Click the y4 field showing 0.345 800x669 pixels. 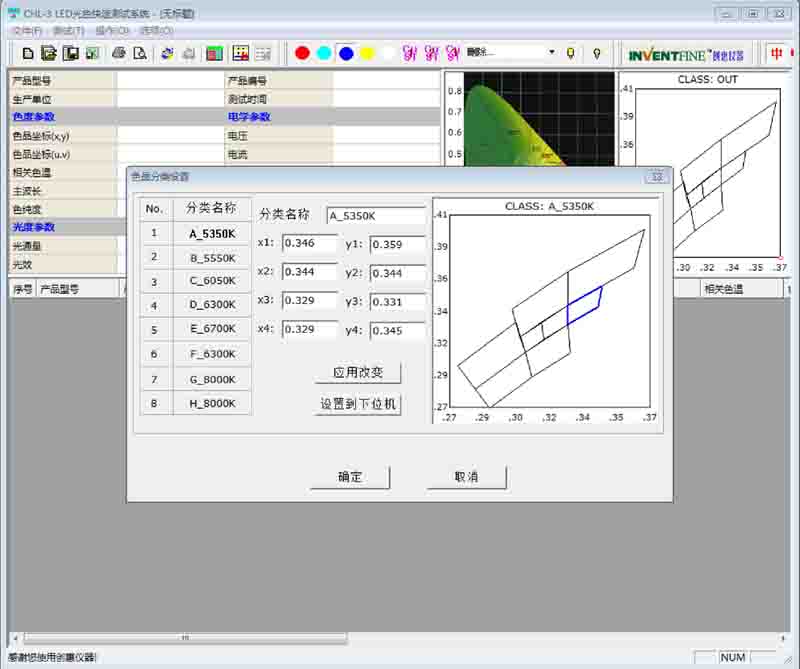(397, 331)
